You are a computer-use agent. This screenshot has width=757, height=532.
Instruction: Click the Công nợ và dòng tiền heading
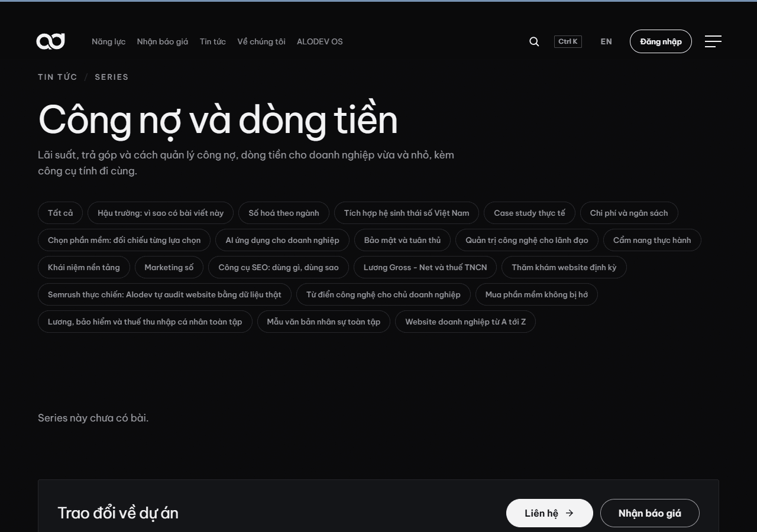218,120
